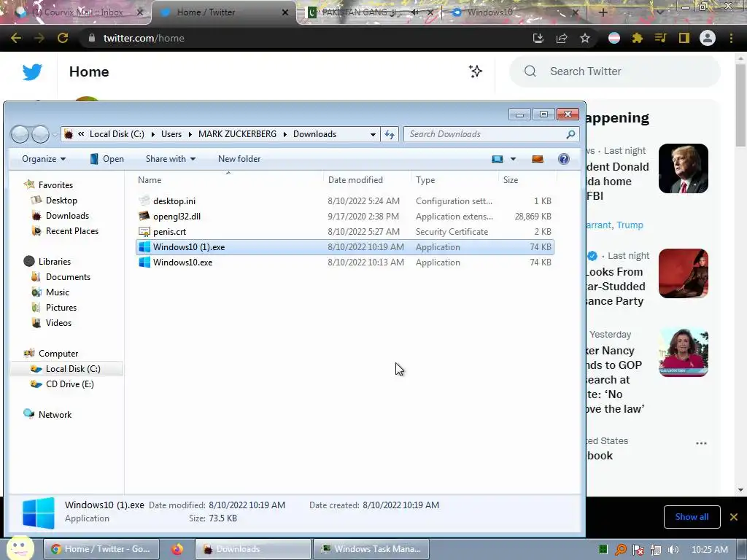Click the search magnifier in Explorer

click(570, 134)
